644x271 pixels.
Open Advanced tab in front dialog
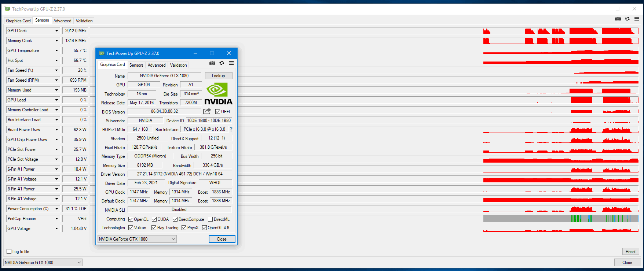[x=157, y=65]
